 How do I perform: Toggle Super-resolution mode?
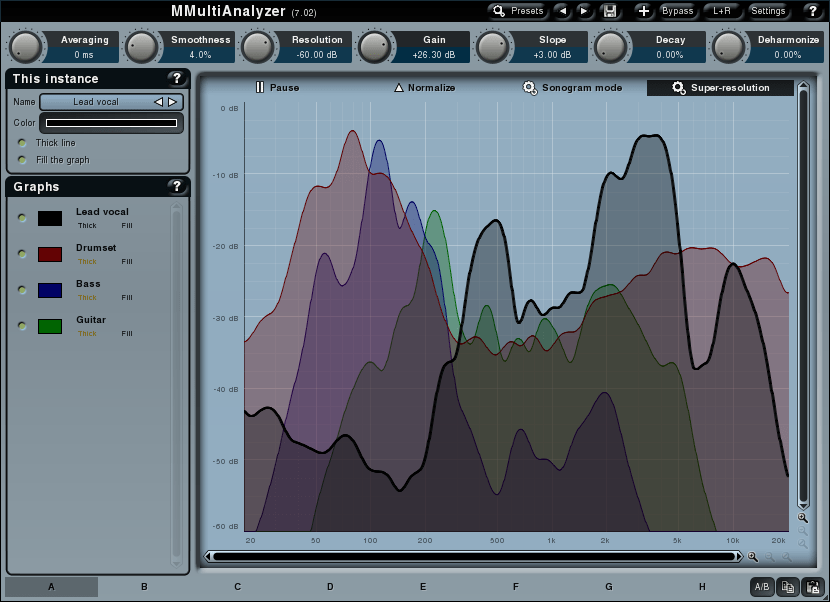click(720, 88)
